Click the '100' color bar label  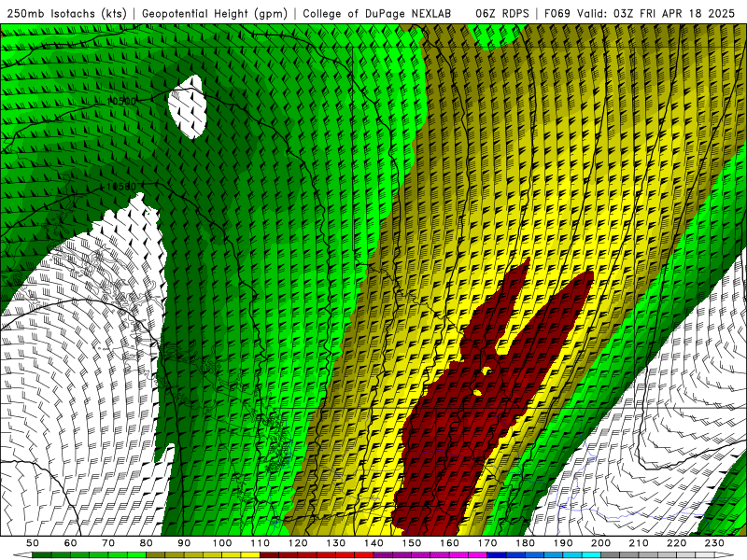[x=222, y=543]
